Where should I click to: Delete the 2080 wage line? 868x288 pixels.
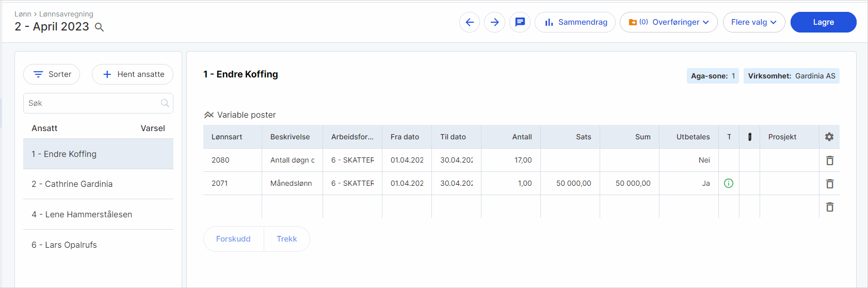pos(830,161)
